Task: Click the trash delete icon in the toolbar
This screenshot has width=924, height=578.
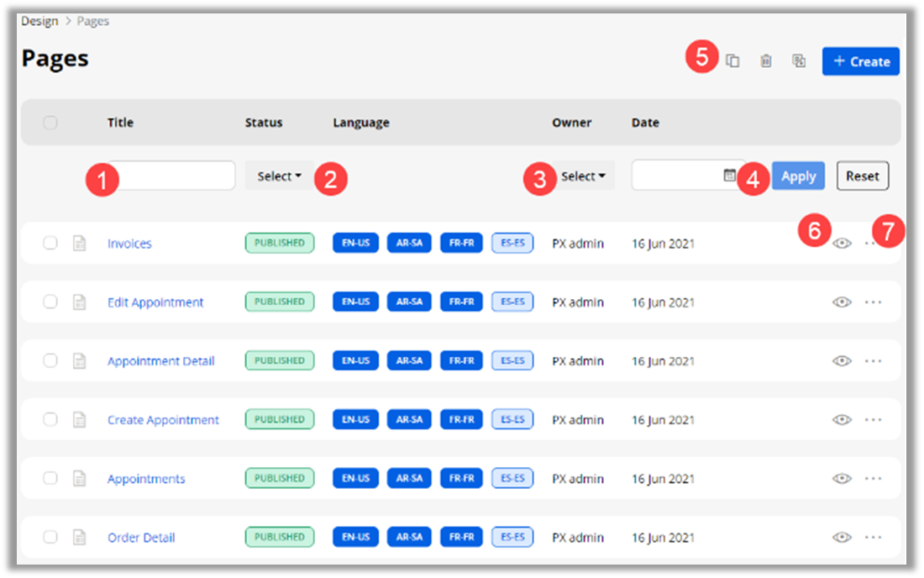Action: pos(766,61)
